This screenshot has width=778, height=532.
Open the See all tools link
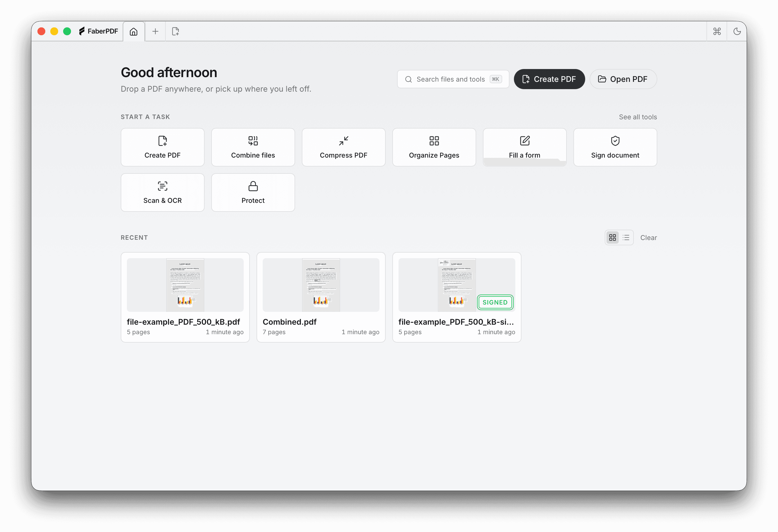(x=638, y=117)
